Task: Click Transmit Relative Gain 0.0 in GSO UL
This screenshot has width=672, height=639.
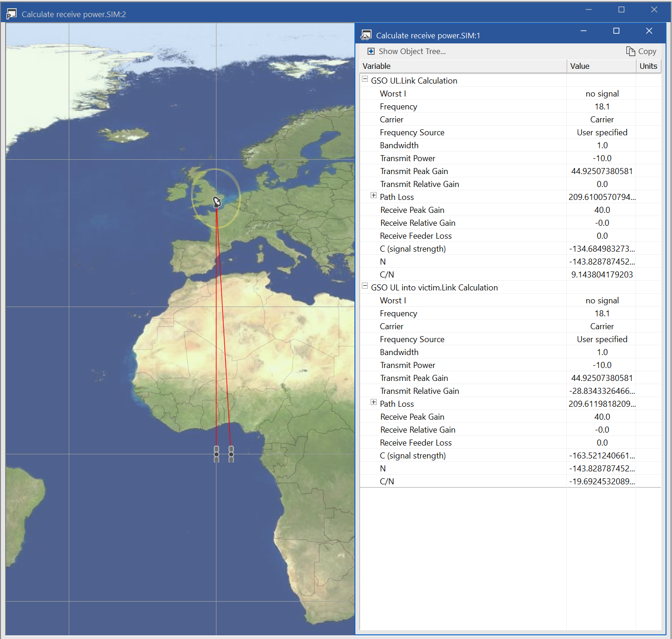Action: tap(602, 184)
